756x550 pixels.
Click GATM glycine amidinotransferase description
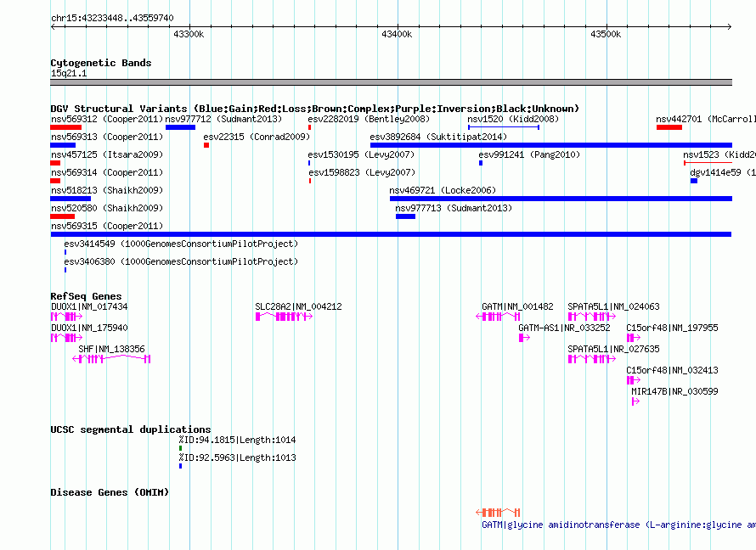618,525
